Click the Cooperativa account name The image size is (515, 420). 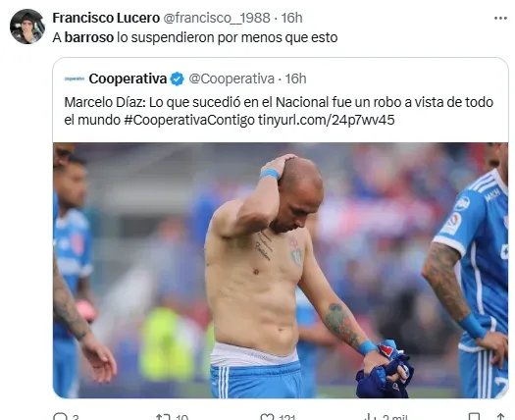(x=128, y=79)
